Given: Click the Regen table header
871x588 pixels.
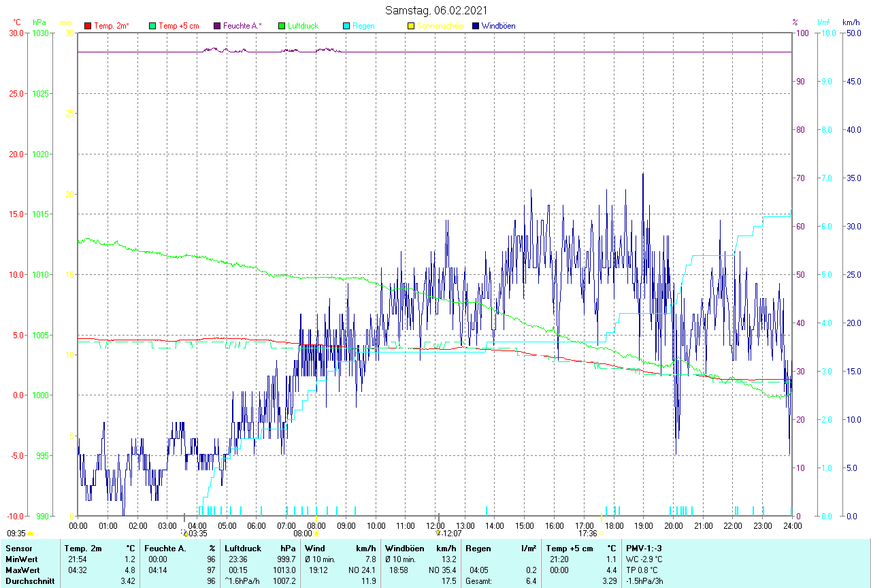Looking at the screenshot, I should pyautogui.click(x=478, y=548).
